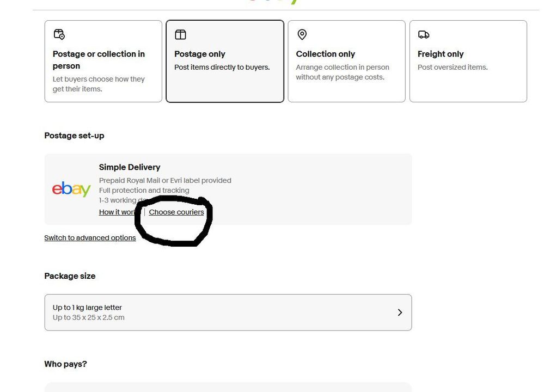Click the eBay logo beside Simple Delivery
Image resolution: width=544 pixels, height=392 pixels.
[x=71, y=189]
